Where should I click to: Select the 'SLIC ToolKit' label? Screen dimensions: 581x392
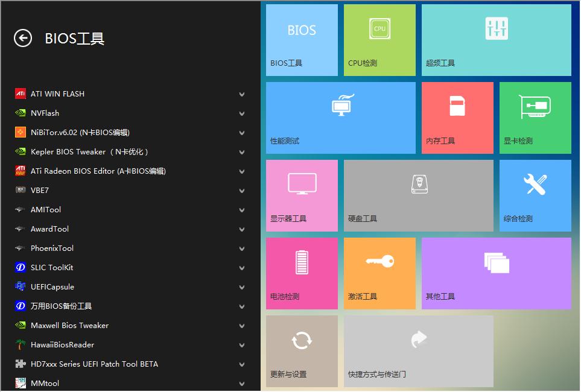point(52,267)
